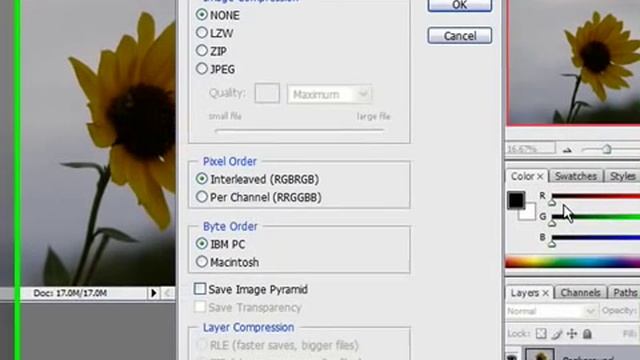Switch to the Styles tab
Screen dimensions: 640x360
click(x=622, y=176)
